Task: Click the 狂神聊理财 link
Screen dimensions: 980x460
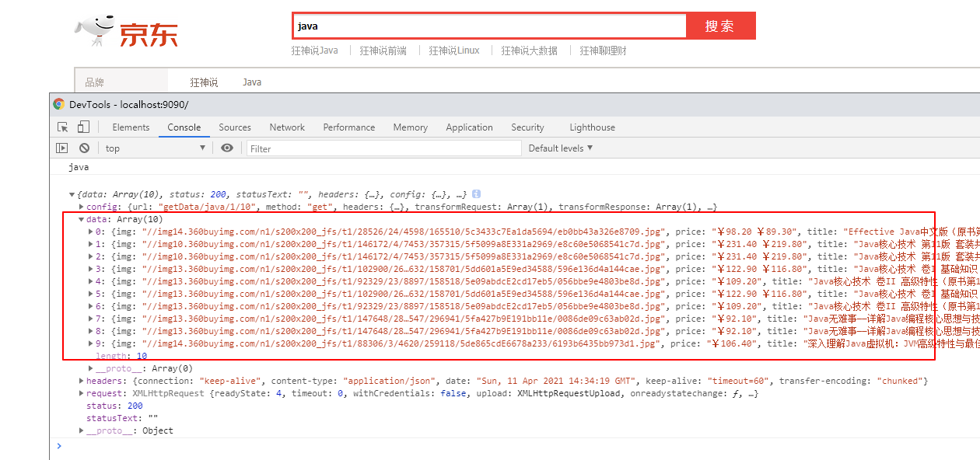Action: [x=603, y=51]
